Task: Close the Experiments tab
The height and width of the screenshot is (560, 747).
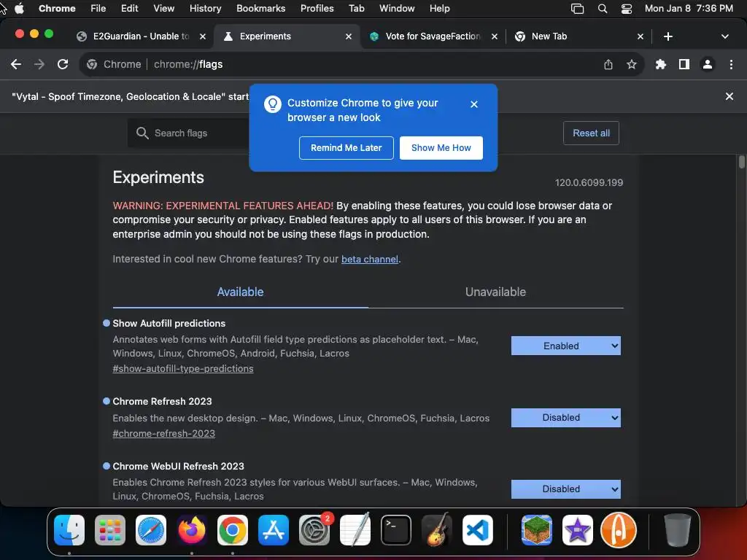Action: [348, 36]
